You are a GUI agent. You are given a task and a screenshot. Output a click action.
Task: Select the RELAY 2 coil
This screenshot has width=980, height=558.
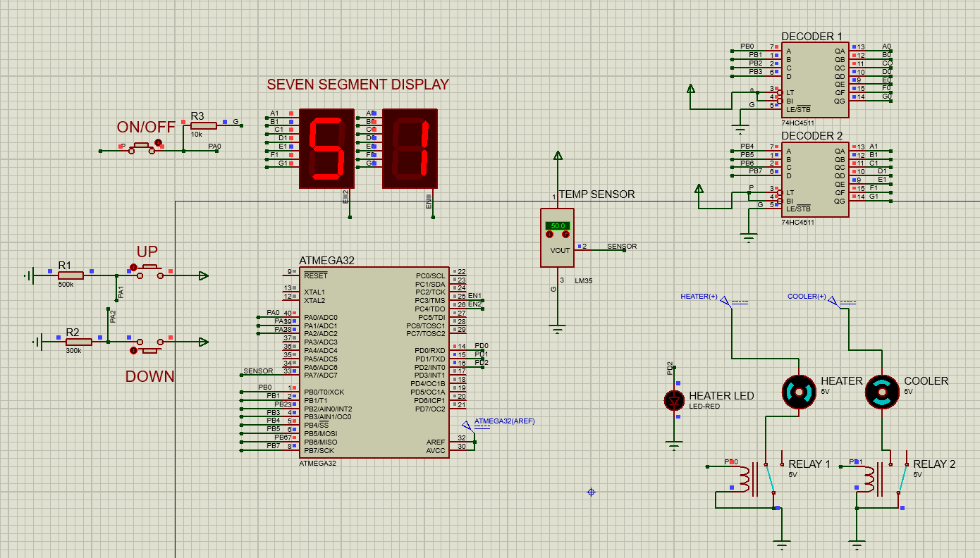tap(869, 478)
